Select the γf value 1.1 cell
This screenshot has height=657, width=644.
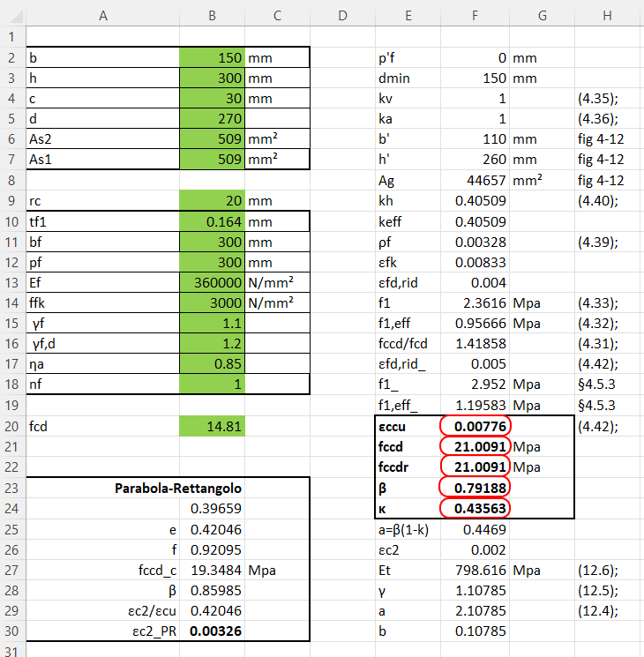point(212,323)
